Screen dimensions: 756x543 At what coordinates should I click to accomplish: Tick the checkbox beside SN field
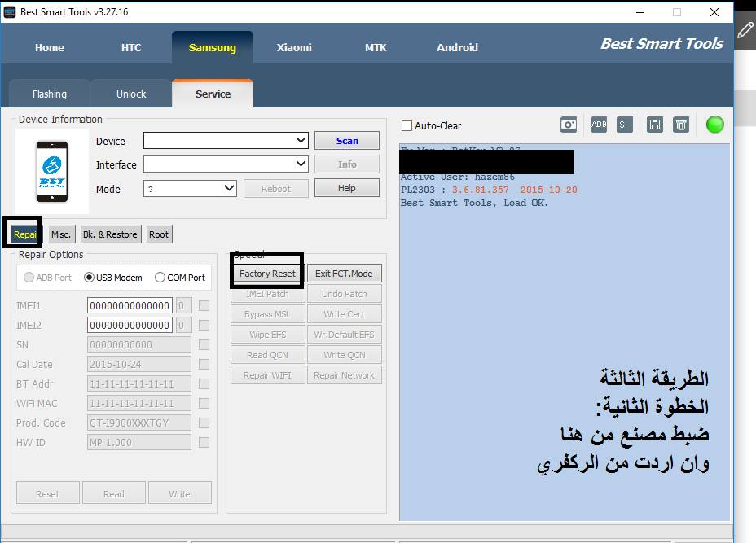coord(204,344)
